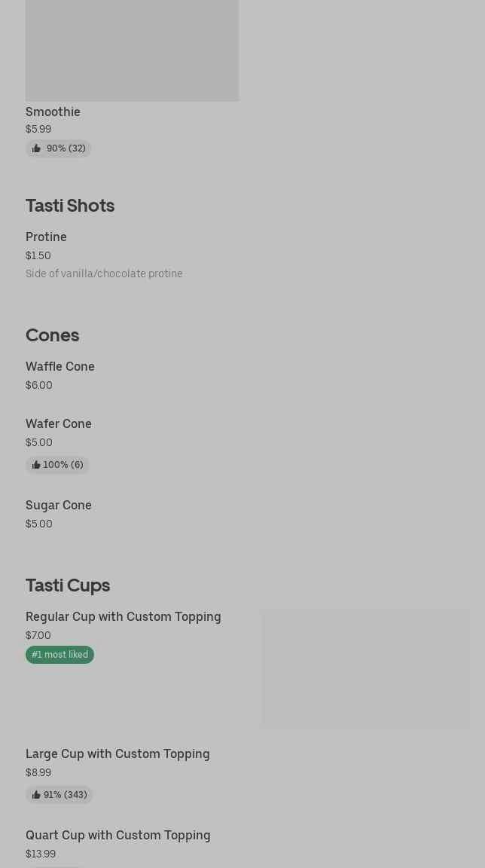Click Wafer Cone thumbs-up rating icon
Screen dimensions: 485x868
pyautogui.click(x=36, y=466)
